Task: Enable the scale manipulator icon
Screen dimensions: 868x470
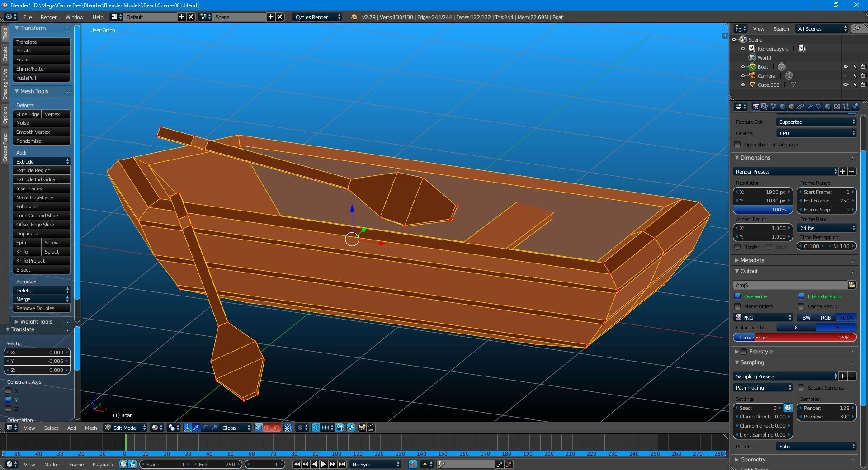Action: 214,428
